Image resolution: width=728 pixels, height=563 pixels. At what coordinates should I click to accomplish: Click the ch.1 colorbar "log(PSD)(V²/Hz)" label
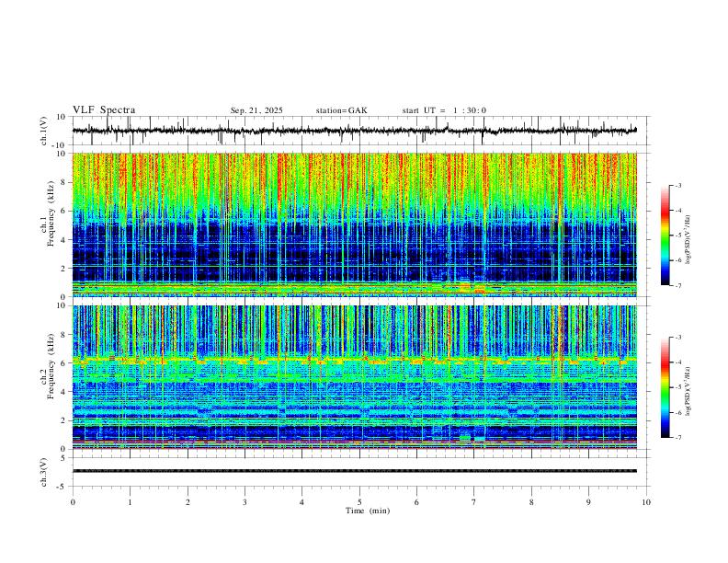click(688, 240)
